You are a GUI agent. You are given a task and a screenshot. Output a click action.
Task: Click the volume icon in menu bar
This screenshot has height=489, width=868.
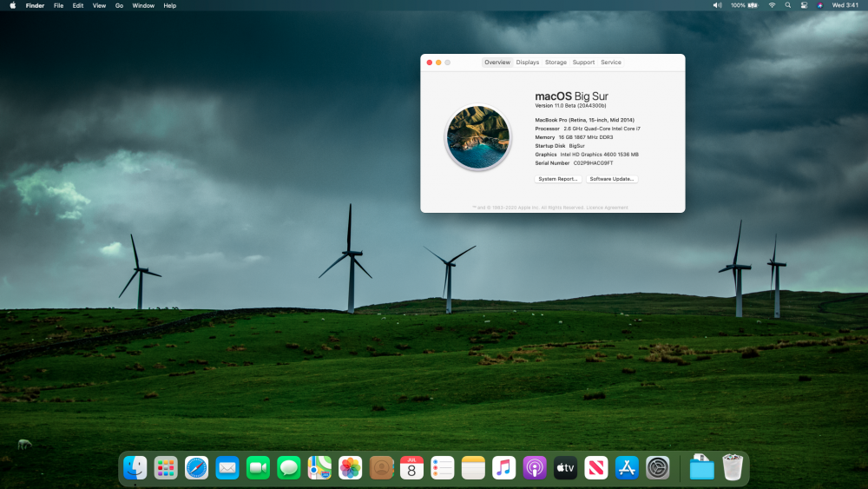(x=718, y=5)
